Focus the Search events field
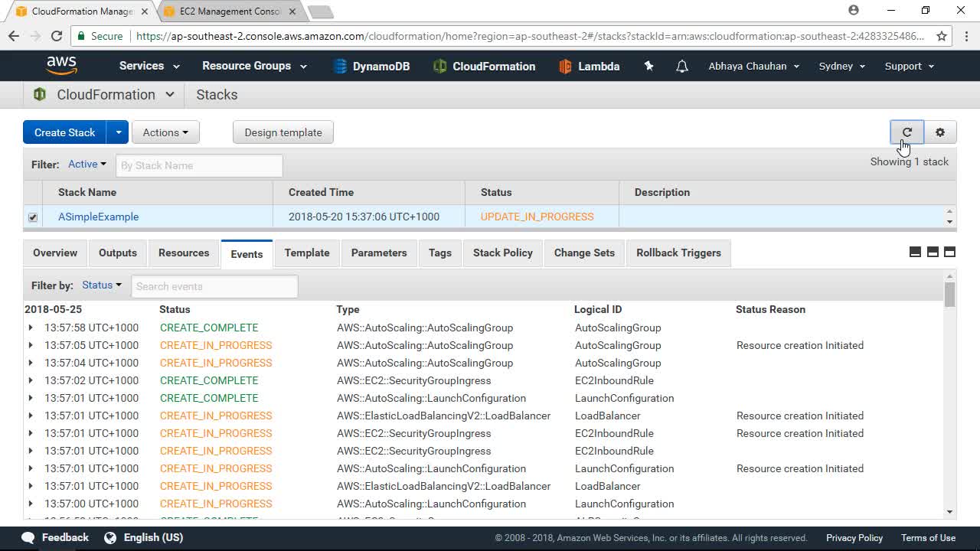980x551 pixels. [x=214, y=286]
